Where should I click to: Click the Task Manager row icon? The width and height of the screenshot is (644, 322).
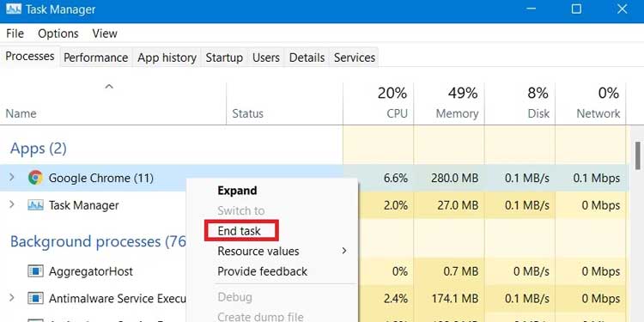point(36,205)
